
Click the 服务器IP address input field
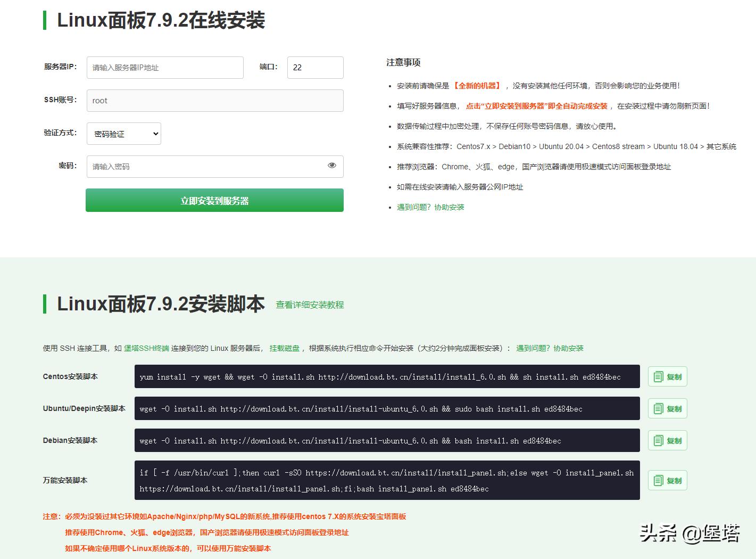pyautogui.click(x=165, y=67)
